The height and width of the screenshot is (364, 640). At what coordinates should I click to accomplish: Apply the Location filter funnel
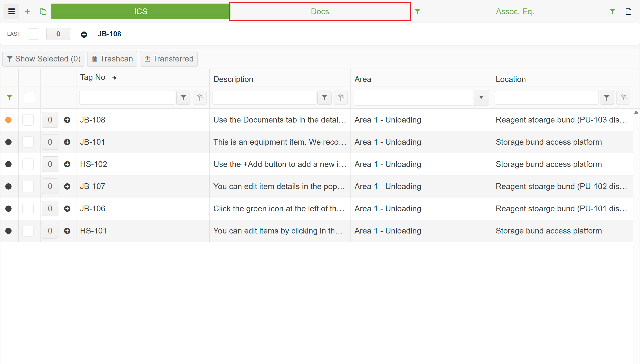coord(607,97)
